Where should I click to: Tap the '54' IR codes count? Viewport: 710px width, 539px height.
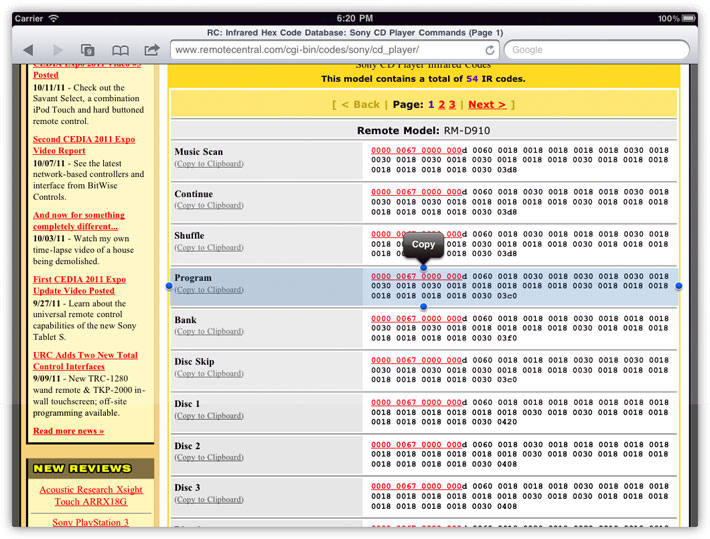472,79
